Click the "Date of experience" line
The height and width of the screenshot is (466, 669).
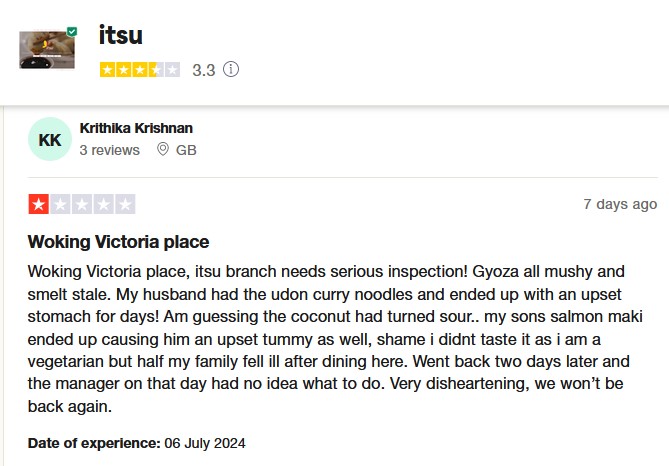click(x=136, y=443)
